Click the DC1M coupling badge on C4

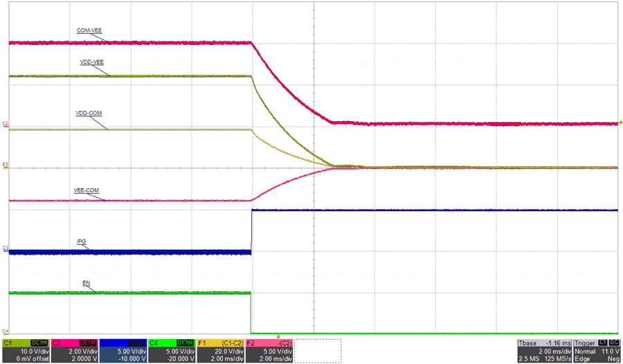[x=186, y=343]
